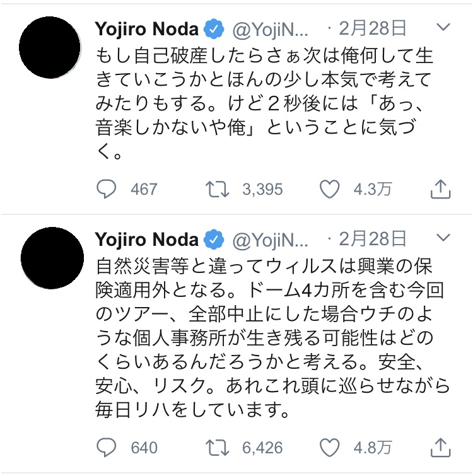Click Yojiro Noda name on second tweet
473x476 pixels.
(146, 240)
